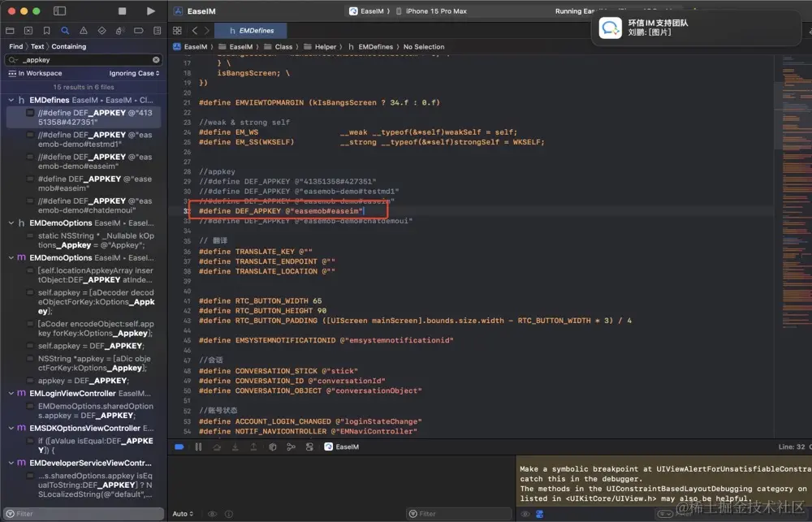Step out in debug bar

[x=253, y=447]
